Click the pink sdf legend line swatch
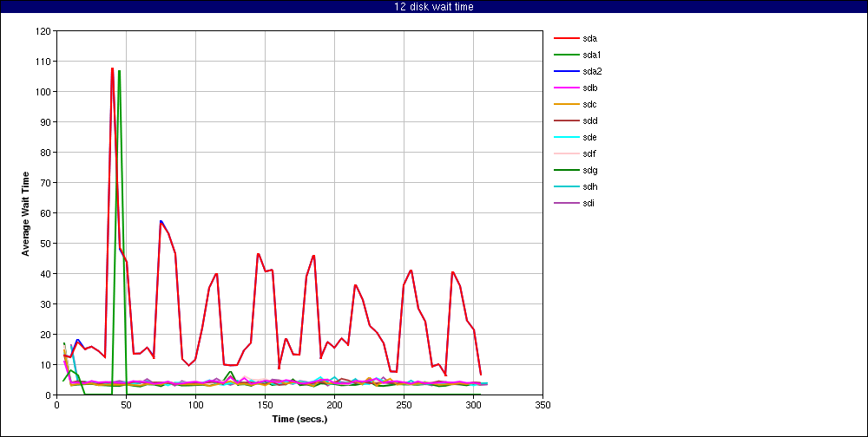The height and width of the screenshot is (437, 868). (565, 153)
